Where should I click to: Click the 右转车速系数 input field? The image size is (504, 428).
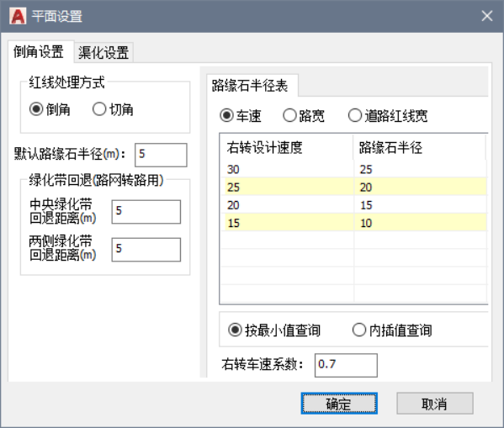click(346, 365)
